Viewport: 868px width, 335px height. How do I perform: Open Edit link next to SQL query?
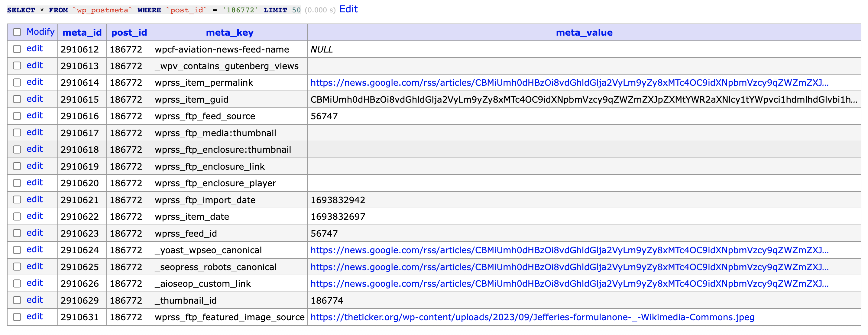coord(348,9)
